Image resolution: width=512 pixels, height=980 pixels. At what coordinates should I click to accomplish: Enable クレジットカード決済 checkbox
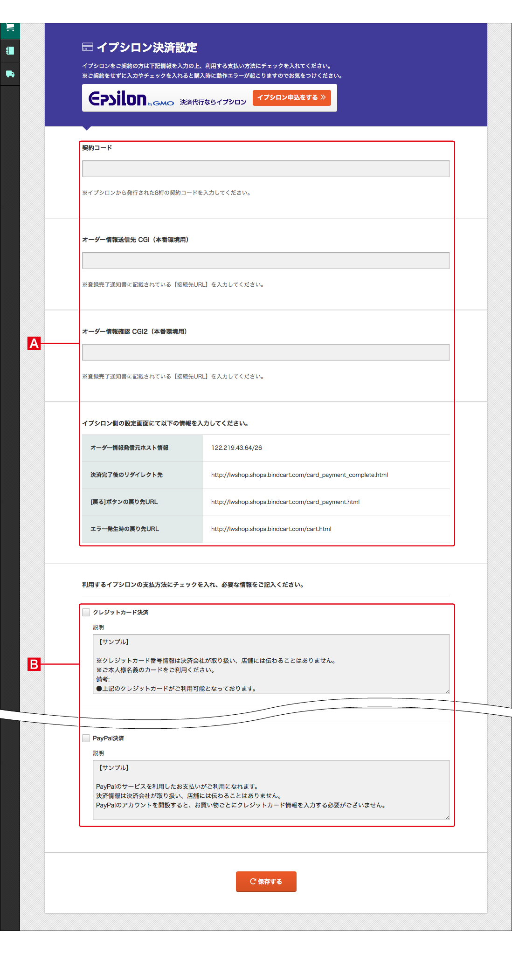click(86, 612)
